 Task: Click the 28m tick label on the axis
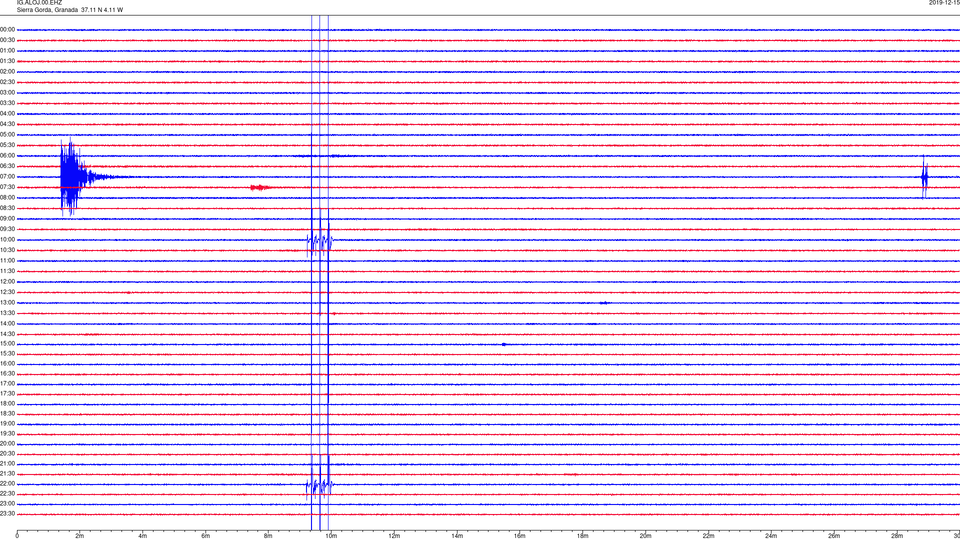(897, 536)
